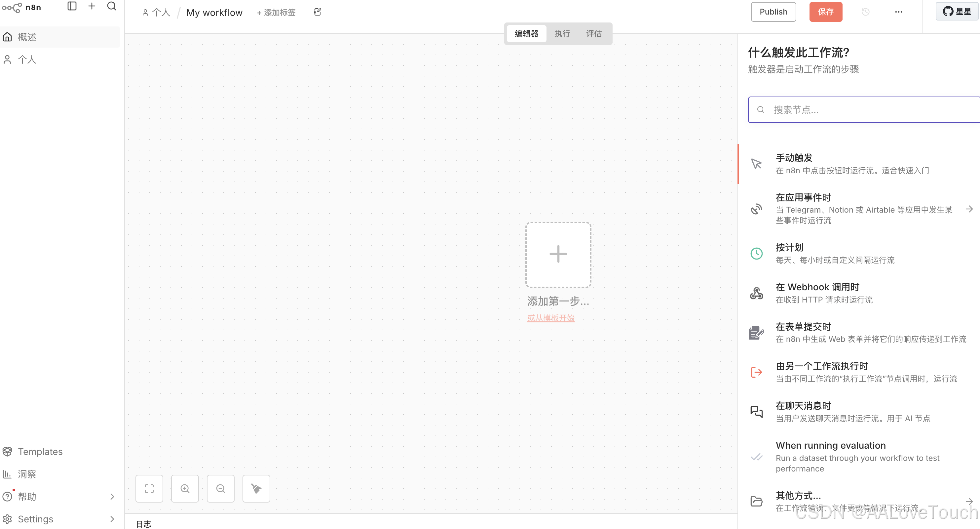Switch to the 执行 tab
The width and height of the screenshot is (980, 529).
(x=562, y=33)
